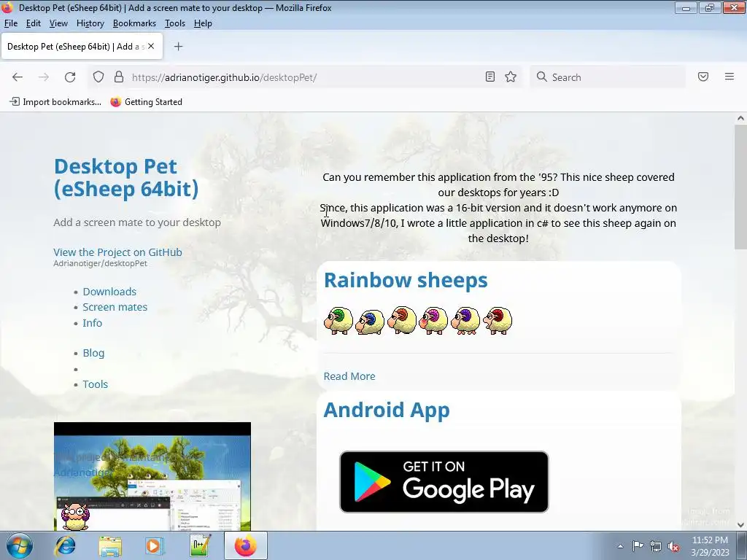
Task: Click the forward navigation arrow
Action: tap(43, 77)
